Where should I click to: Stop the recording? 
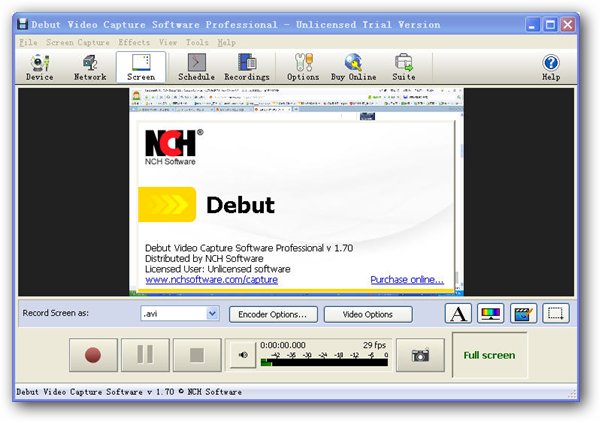(197, 355)
